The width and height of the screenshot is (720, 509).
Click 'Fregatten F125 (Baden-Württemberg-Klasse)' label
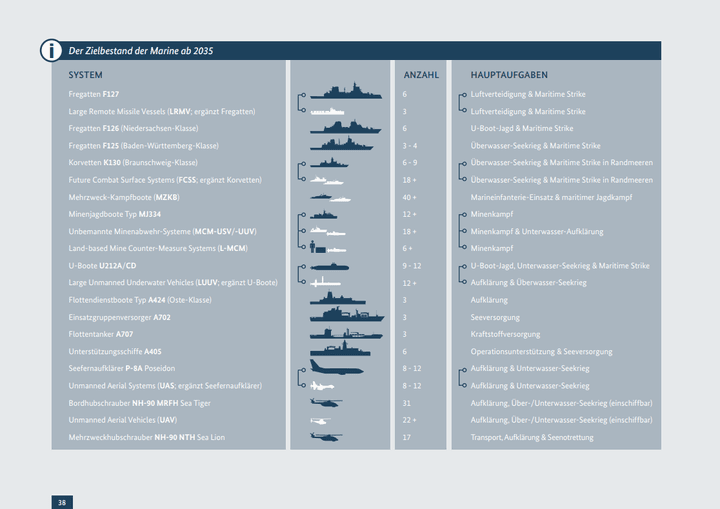pos(143,146)
